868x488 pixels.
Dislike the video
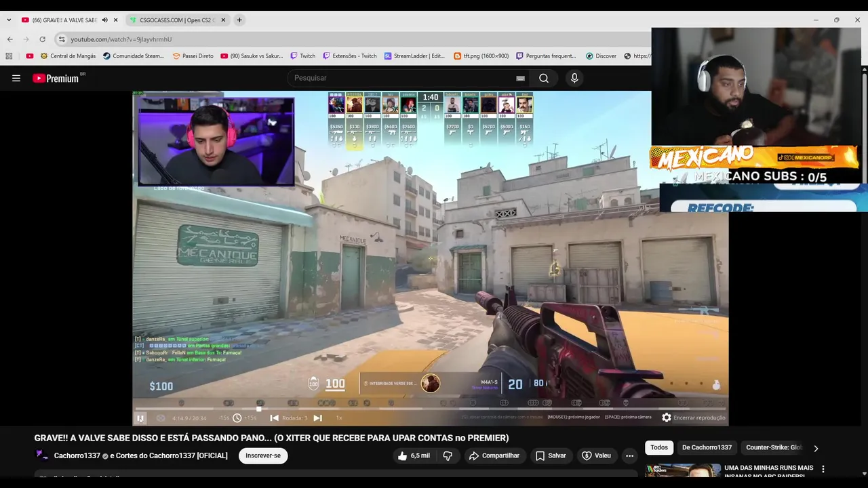click(x=448, y=455)
